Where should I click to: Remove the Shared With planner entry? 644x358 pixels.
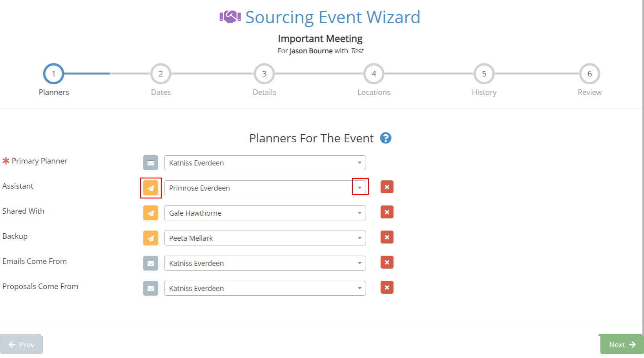pyautogui.click(x=387, y=212)
